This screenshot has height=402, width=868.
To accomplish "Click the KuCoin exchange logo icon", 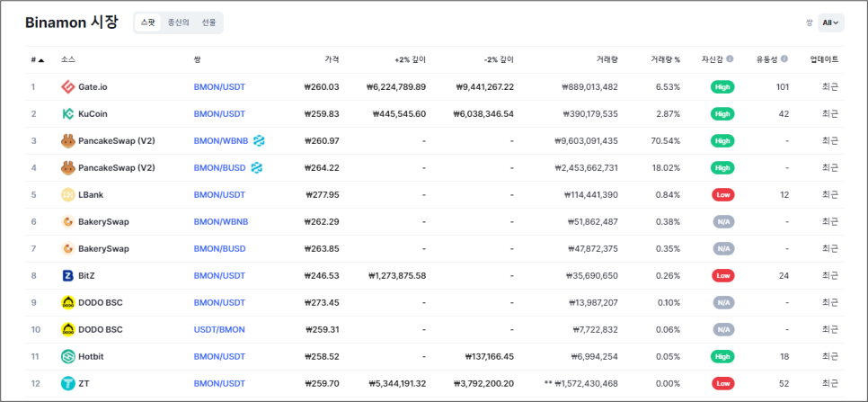I will click(67, 114).
